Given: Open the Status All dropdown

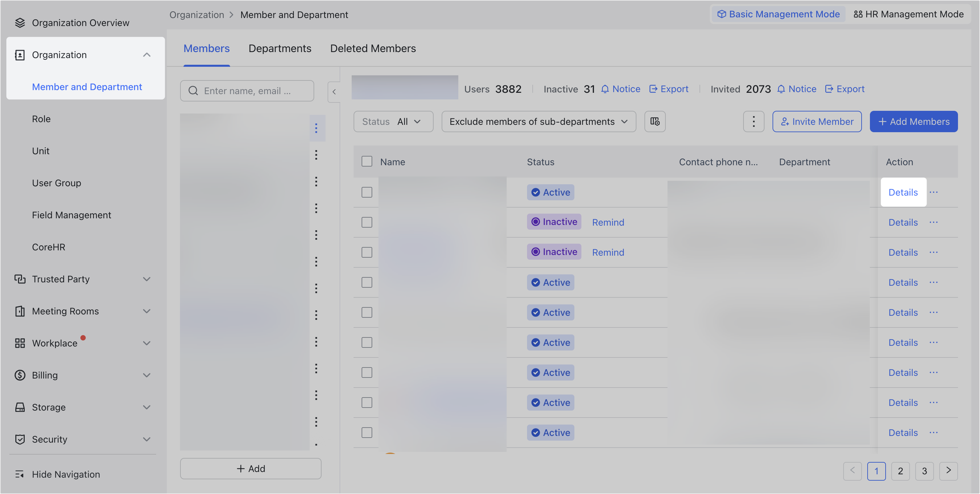Looking at the screenshot, I should click(393, 121).
